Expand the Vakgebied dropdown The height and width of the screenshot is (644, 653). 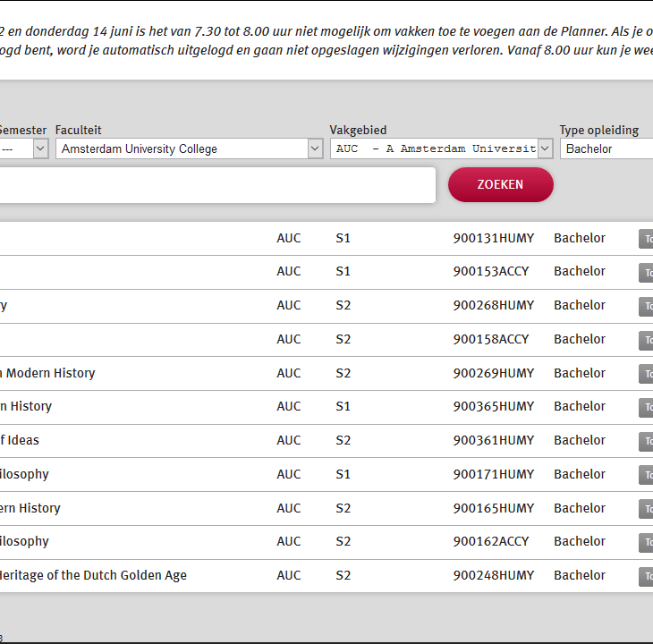click(441, 149)
